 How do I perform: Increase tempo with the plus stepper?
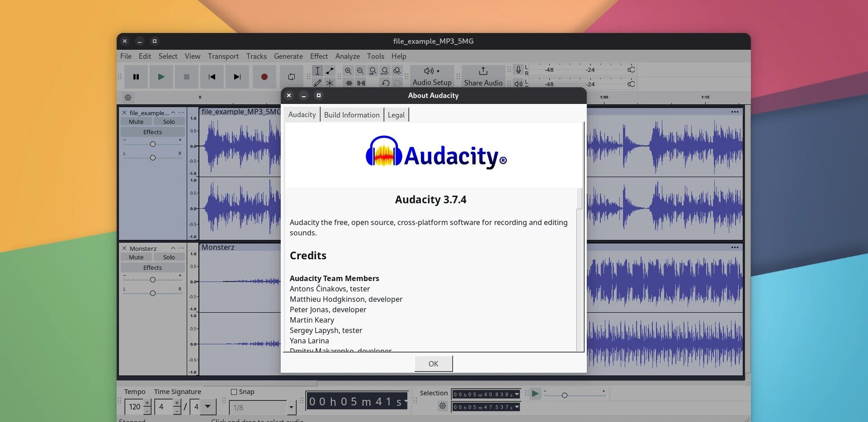click(147, 403)
